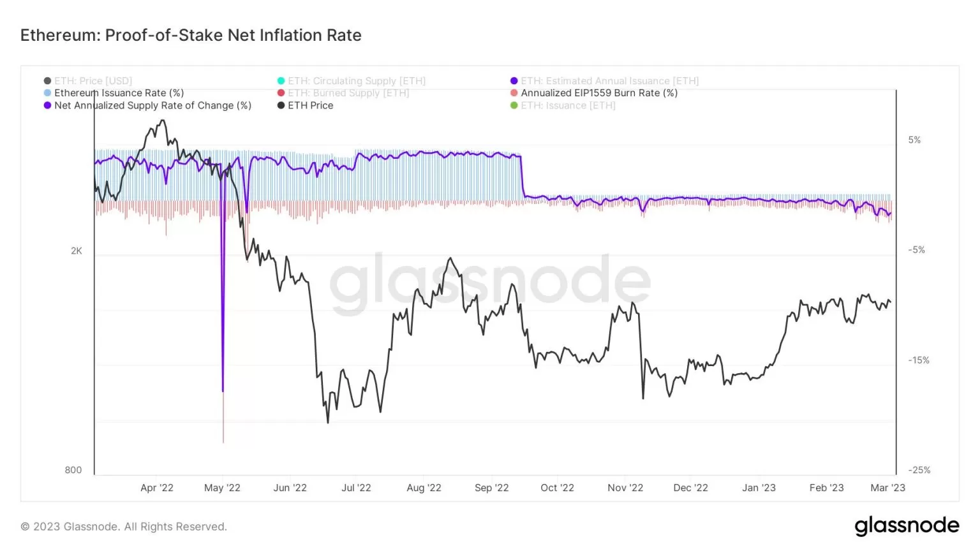Click the 2023 Glassnode copyright notice
Viewport: 980px width, 551px height.
(x=124, y=527)
